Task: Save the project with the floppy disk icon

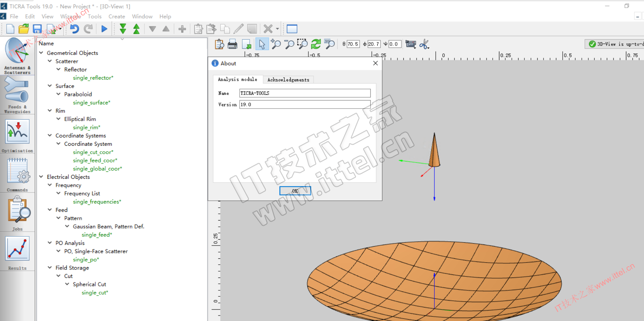Action: (x=37, y=29)
